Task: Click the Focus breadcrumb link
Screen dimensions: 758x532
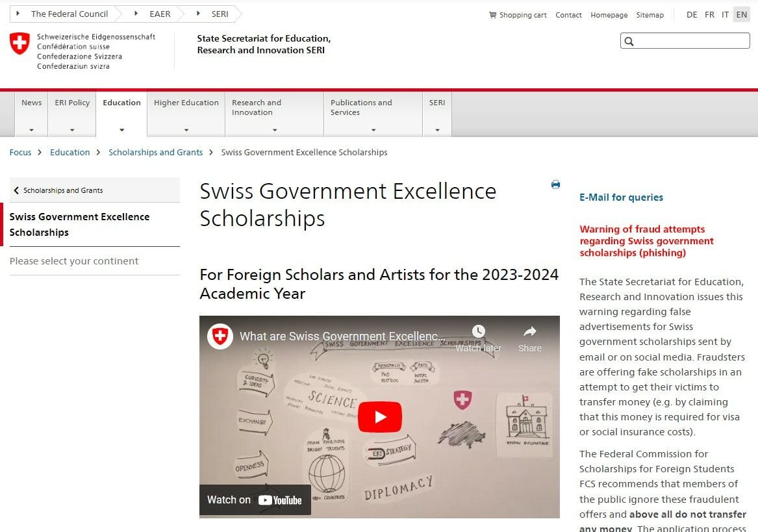Action: coord(20,153)
